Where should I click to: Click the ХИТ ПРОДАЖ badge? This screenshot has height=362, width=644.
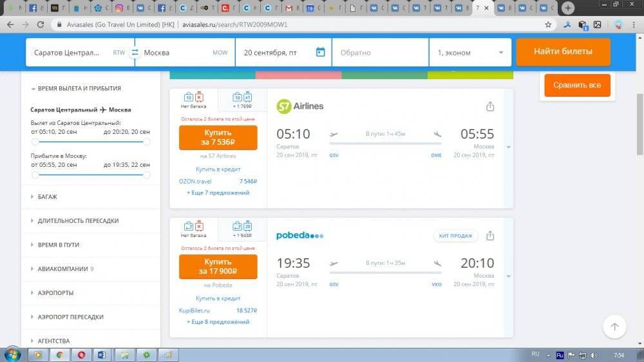pos(455,236)
